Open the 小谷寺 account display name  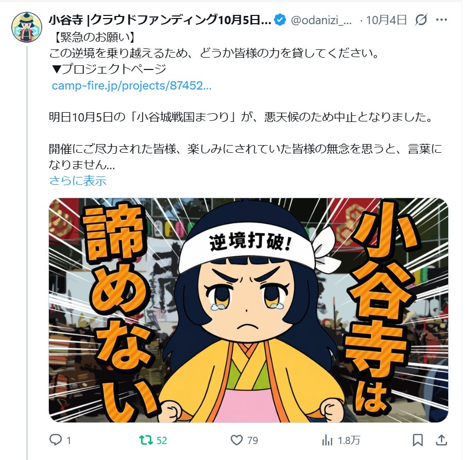[x=160, y=20]
